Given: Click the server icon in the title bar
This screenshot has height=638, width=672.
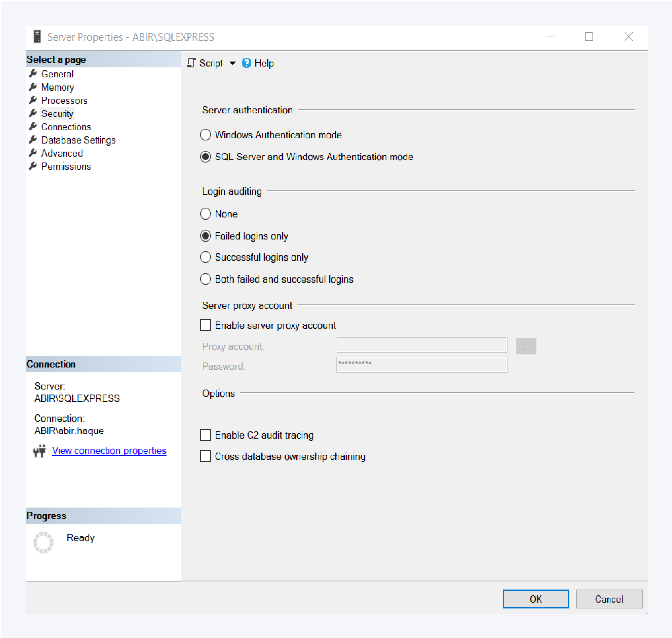Looking at the screenshot, I should coord(37,37).
